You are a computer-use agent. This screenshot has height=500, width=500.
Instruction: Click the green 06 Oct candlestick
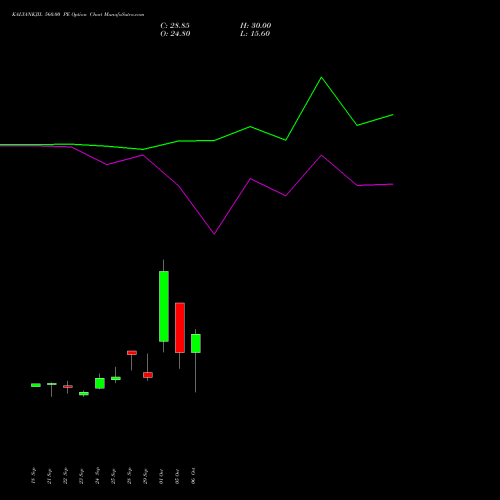pos(196,343)
